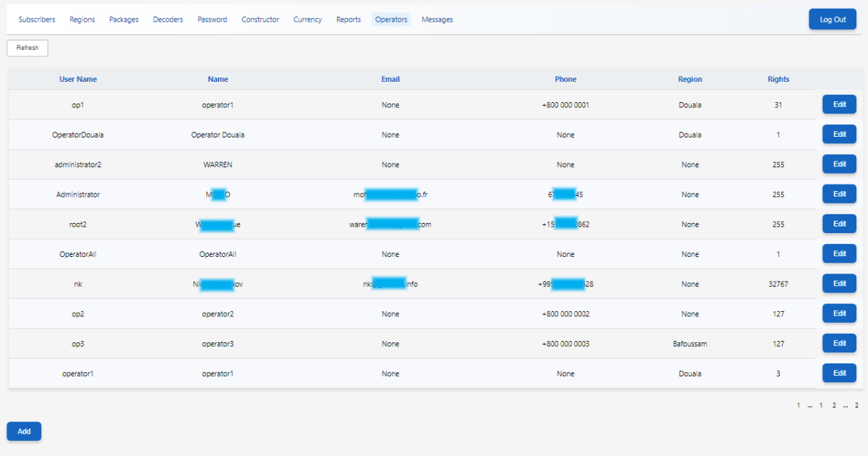Sort by the User Name column header
Image resolution: width=868 pixels, height=456 pixels.
coord(78,80)
